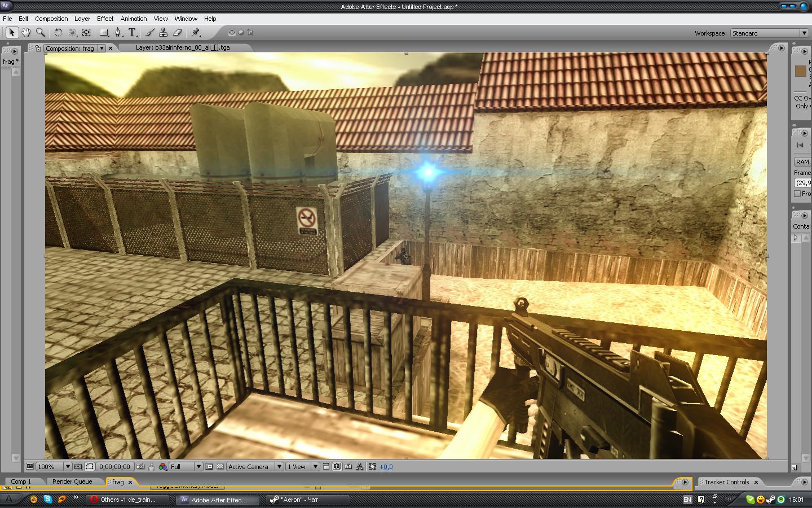Open composition panel options menu arrow
Screen dimensions: 812x508
click(x=782, y=48)
